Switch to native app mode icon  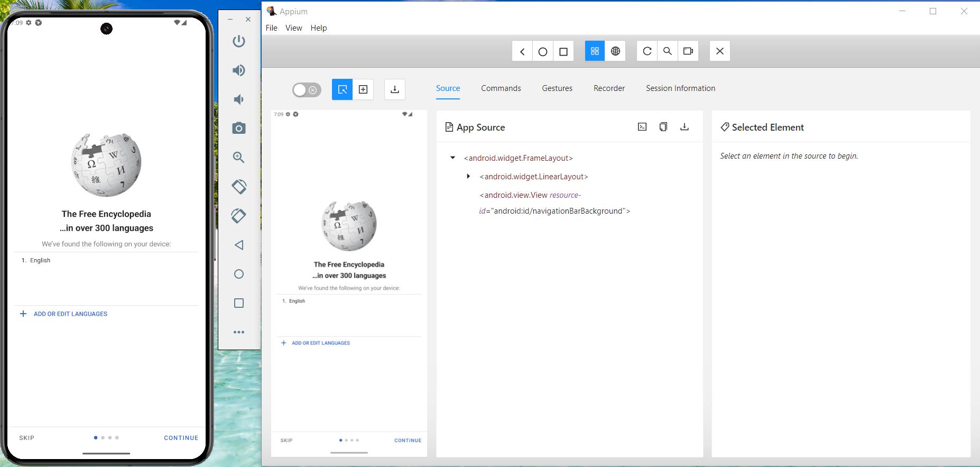(595, 51)
